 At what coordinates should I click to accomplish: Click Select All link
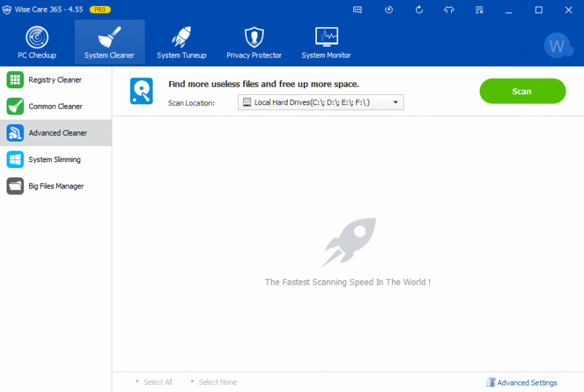coord(158,382)
